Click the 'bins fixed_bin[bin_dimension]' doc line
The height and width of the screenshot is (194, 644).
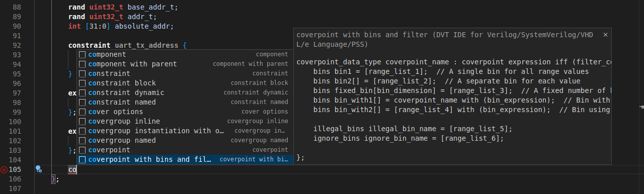tap(462, 90)
